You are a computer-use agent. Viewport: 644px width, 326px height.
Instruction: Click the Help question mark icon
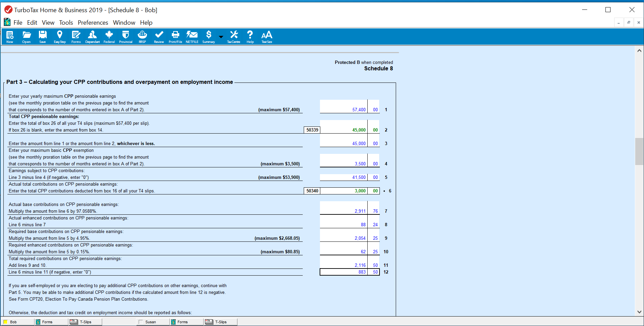point(250,37)
